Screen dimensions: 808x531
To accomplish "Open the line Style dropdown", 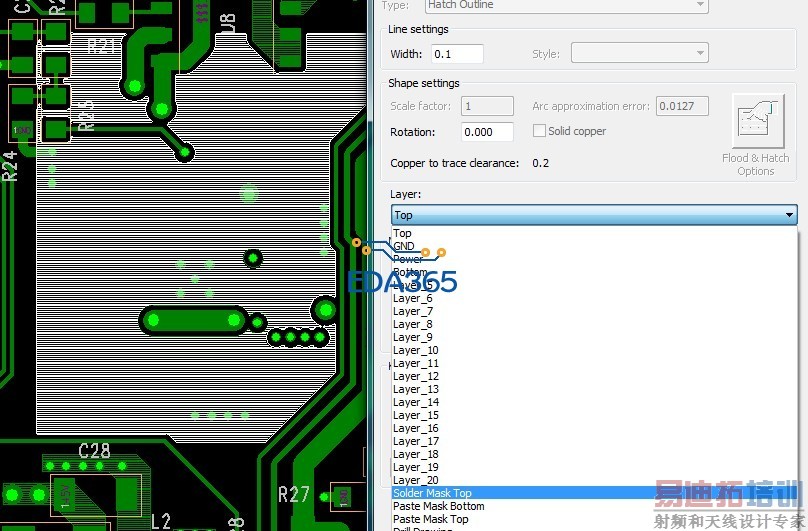I will point(639,54).
